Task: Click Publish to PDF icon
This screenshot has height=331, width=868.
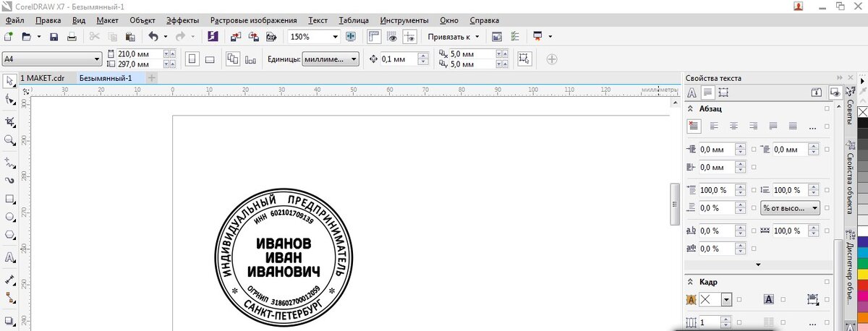Action: pyautogui.click(x=271, y=36)
